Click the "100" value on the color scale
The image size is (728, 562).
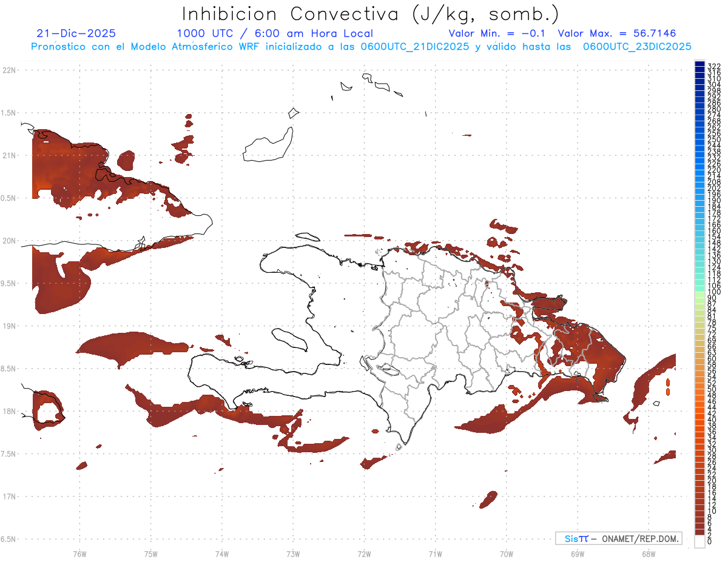(x=714, y=292)
